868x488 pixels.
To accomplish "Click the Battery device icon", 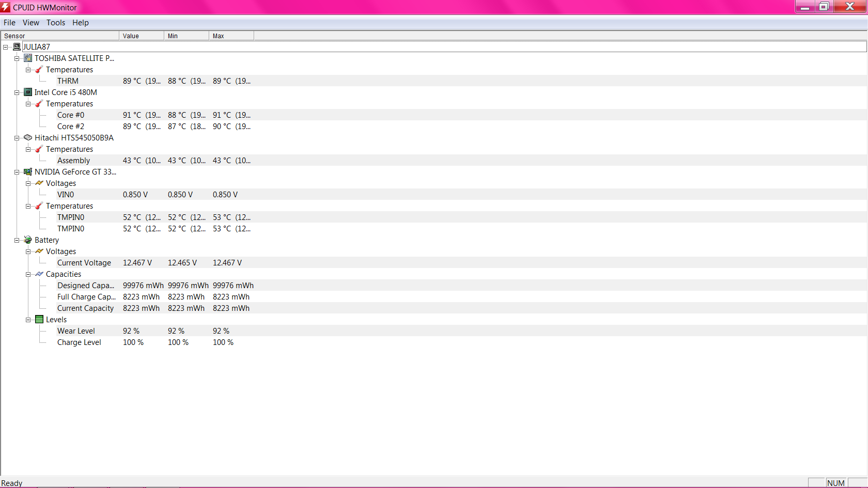I will [x=28, y=240].
